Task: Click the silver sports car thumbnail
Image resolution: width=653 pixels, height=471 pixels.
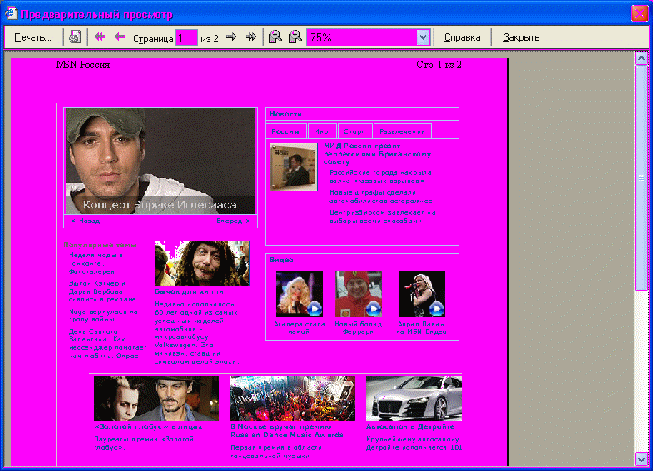Action: click(413, 398)
